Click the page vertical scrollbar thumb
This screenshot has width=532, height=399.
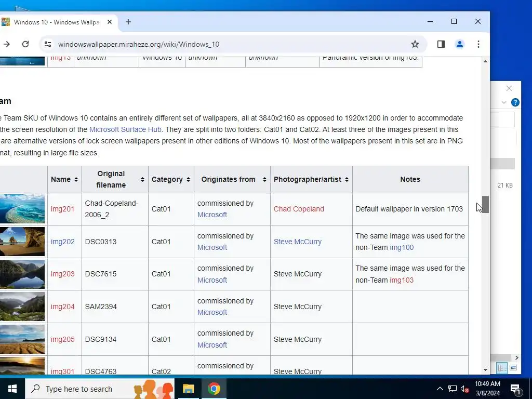[x=485, y=204]
